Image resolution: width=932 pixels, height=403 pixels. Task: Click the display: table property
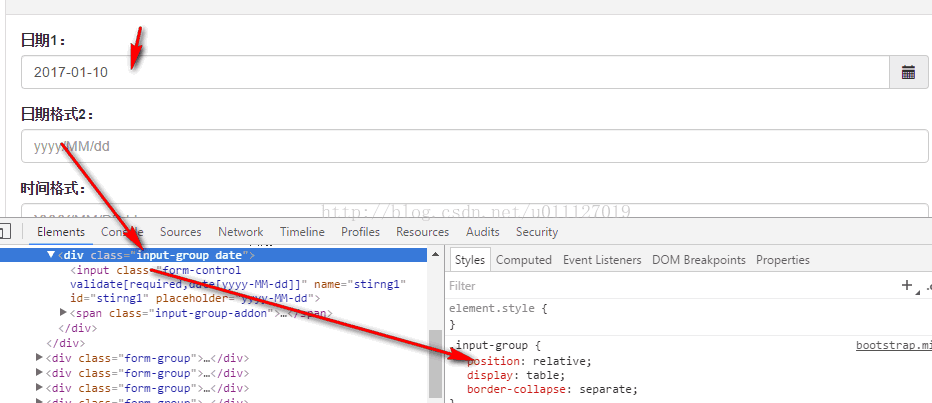click(x=515, y=376)
